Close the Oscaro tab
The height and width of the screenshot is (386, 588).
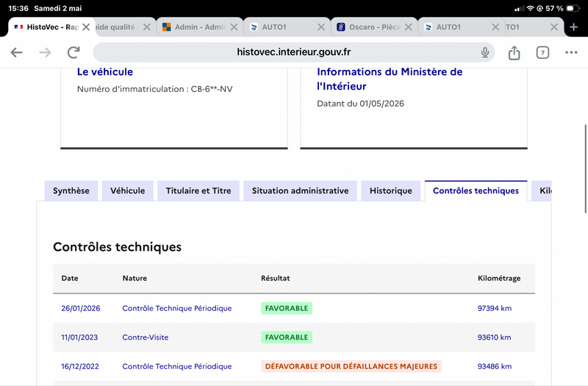tap(409, 27)
